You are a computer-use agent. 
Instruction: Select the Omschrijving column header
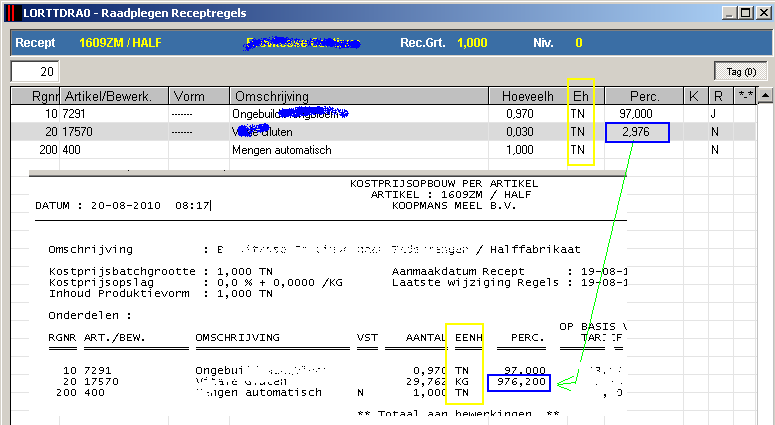[x=359, y=96]
